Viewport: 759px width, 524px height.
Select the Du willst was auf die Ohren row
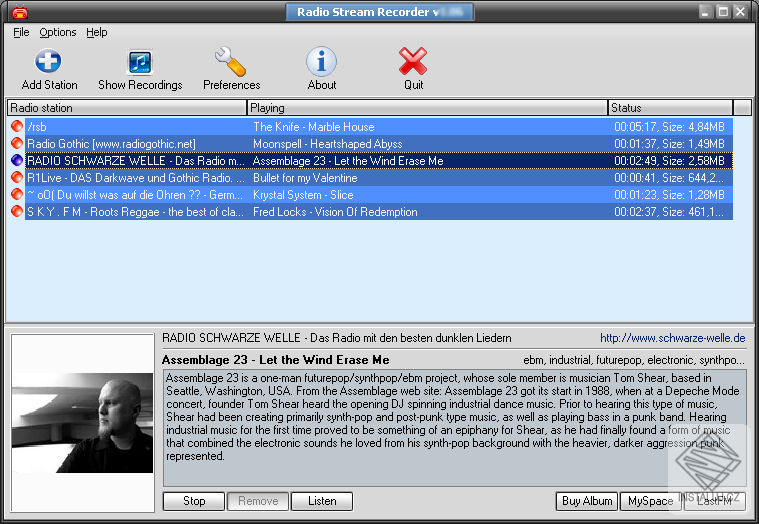click(379, 195)
